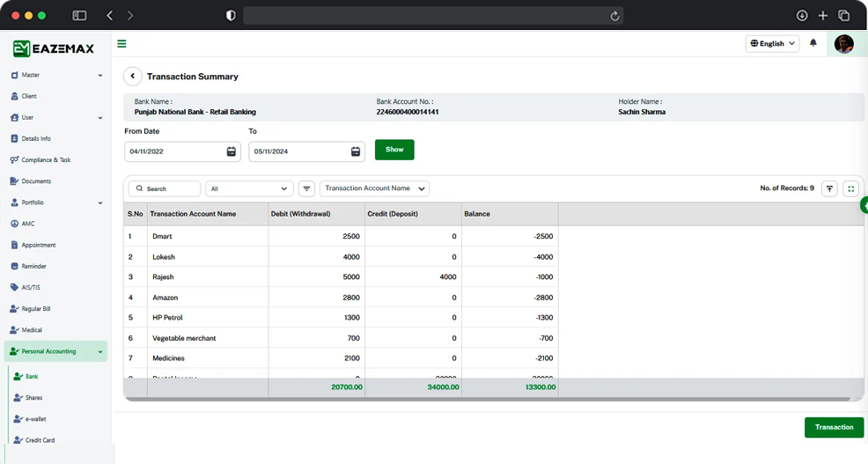Collapse the Personal Accounting menu
The height and width of the screenshot is (464, 868).
56,351
